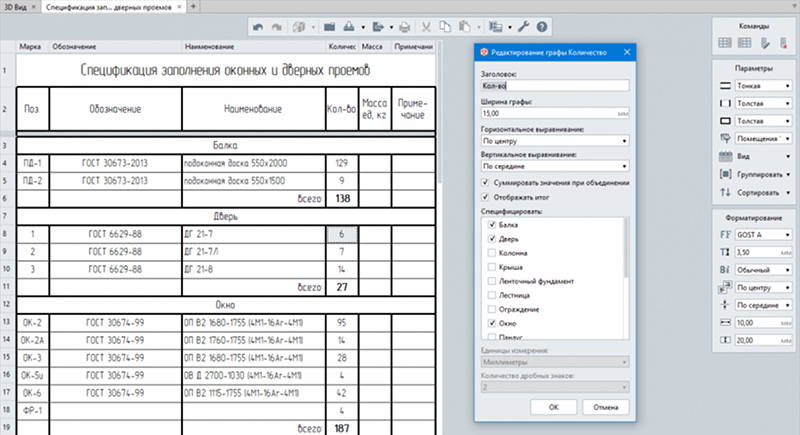Close the Спецификация tab
This screenshot has width=800, height=435.
click(x=179, y=7)
